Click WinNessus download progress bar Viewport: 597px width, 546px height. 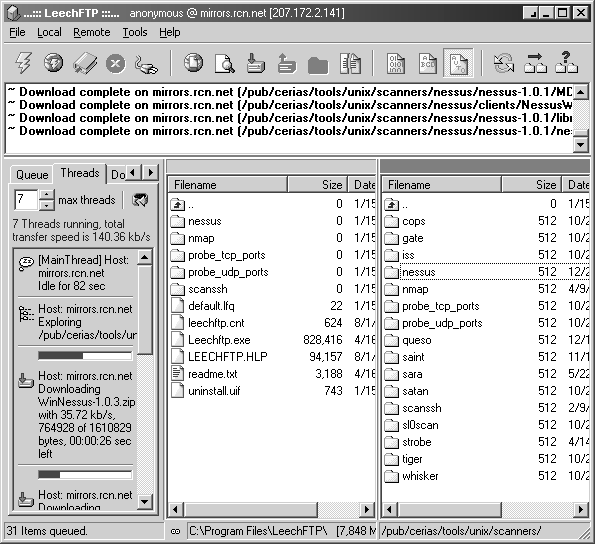click(85, 356)
